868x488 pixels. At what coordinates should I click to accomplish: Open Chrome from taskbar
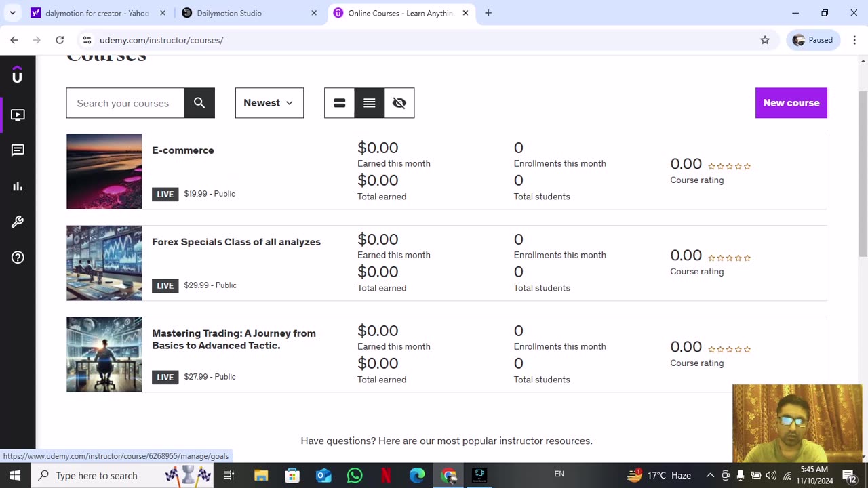(x=448, y=475)
